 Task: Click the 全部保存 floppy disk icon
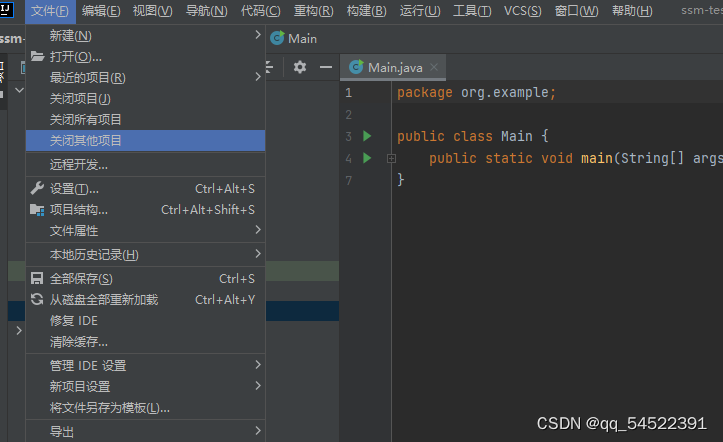(37, 278)
